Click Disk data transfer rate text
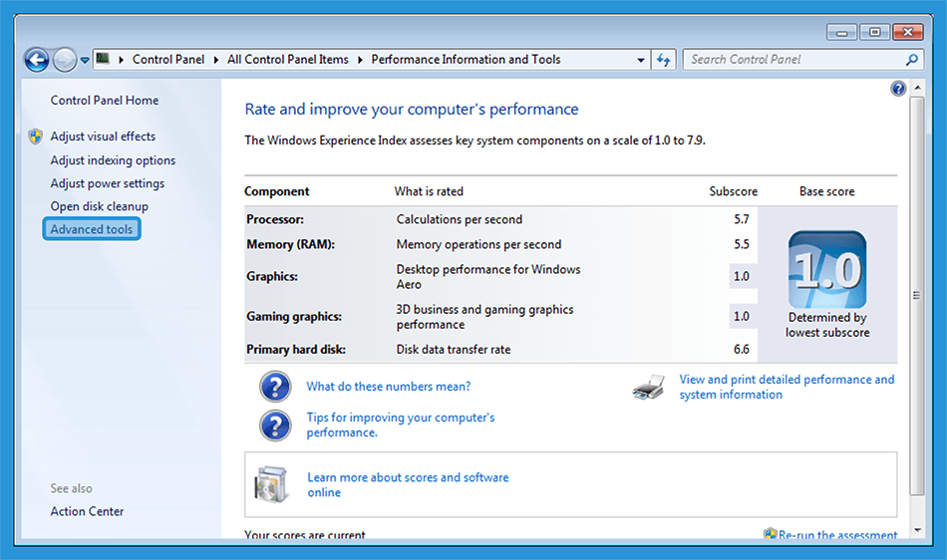 [x=453, y=350]
